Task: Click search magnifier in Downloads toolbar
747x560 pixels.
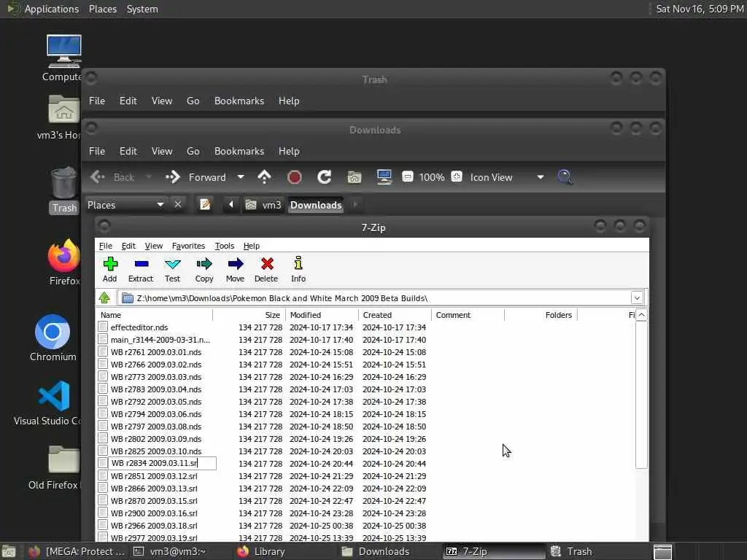Action: pyautogui.click(x=565, y=177)
